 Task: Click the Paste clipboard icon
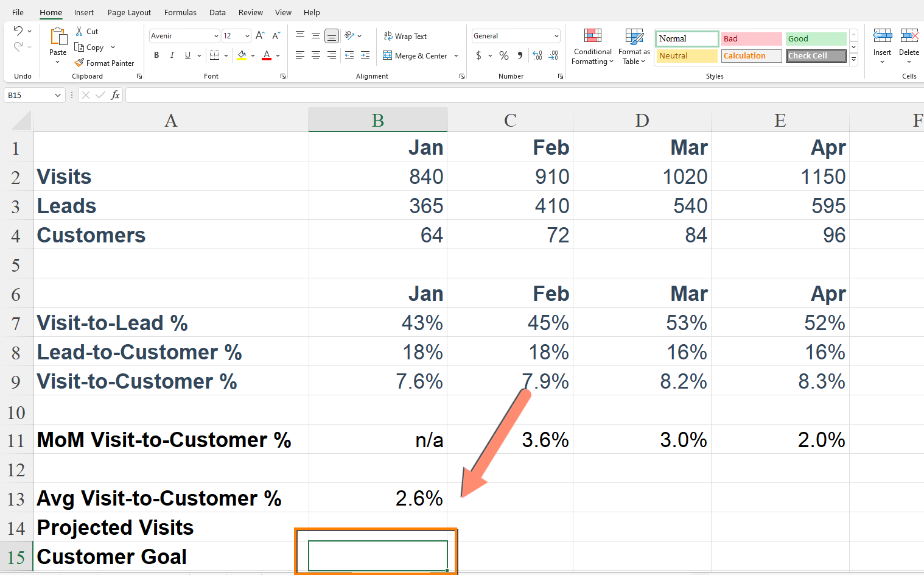point(58,37)
